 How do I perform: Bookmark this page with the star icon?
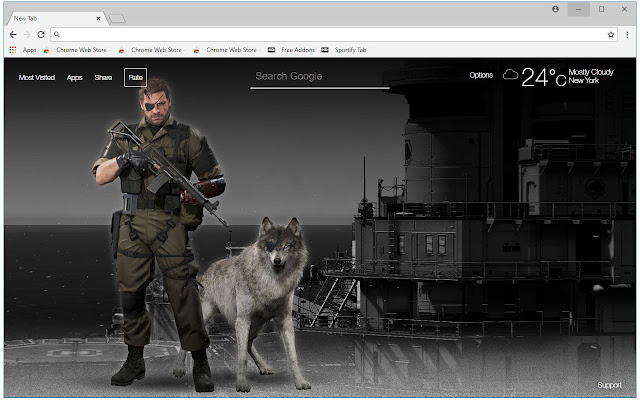(611, 35)
